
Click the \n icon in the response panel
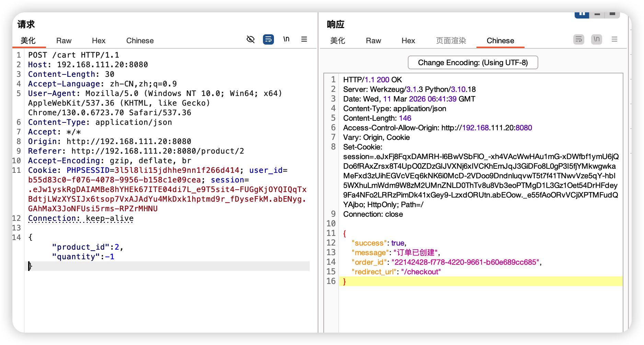597,39
